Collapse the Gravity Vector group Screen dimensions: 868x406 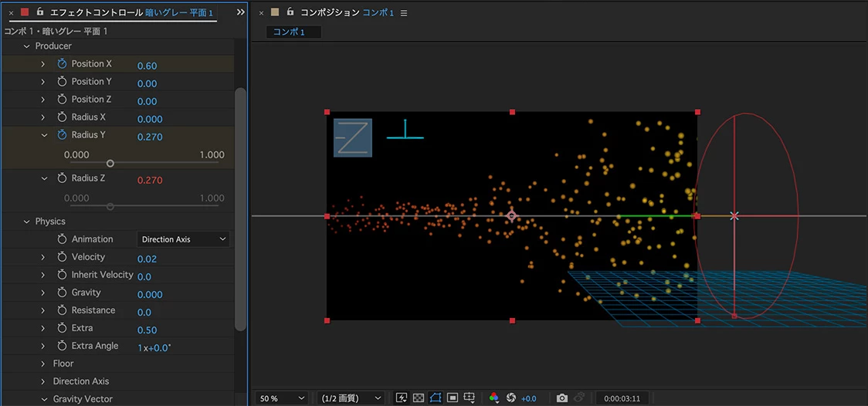tap(45, 399)
